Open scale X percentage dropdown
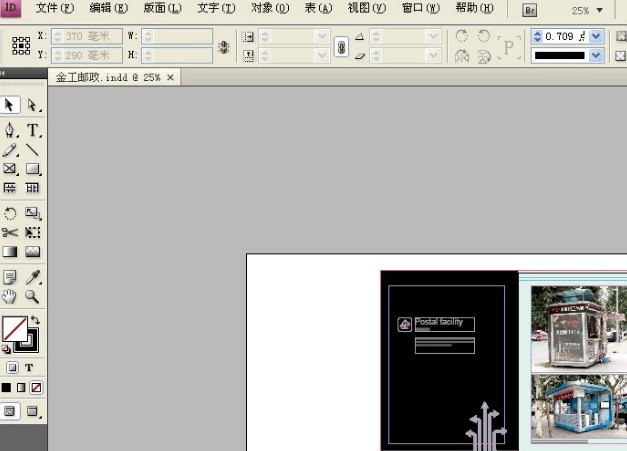This screenshot has width=627, height=451. (x=322, y=37)
